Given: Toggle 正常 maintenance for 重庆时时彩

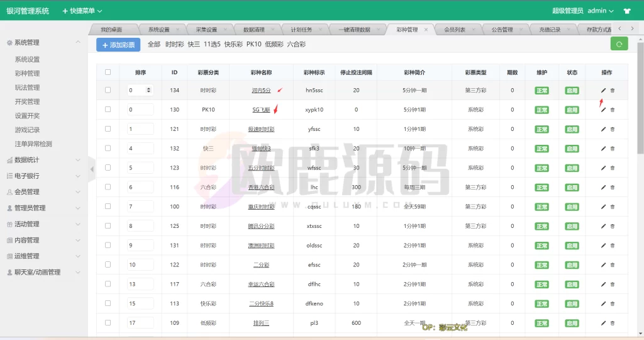Looking at the screenshot, I should coord(541,207).
